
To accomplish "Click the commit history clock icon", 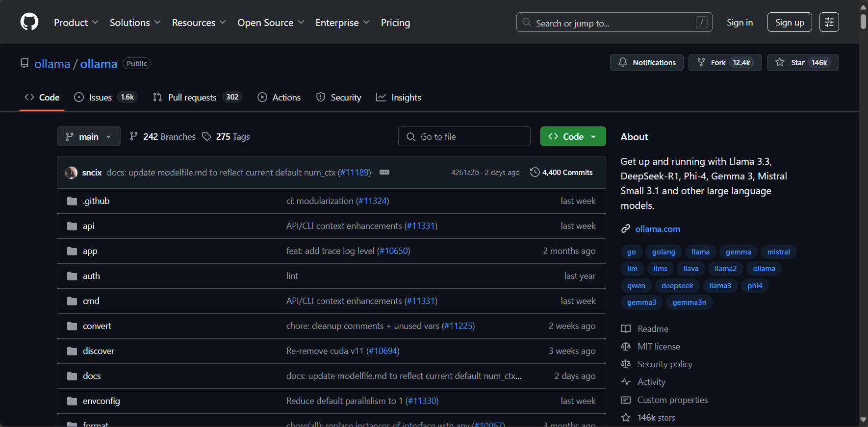I will 535,172.
